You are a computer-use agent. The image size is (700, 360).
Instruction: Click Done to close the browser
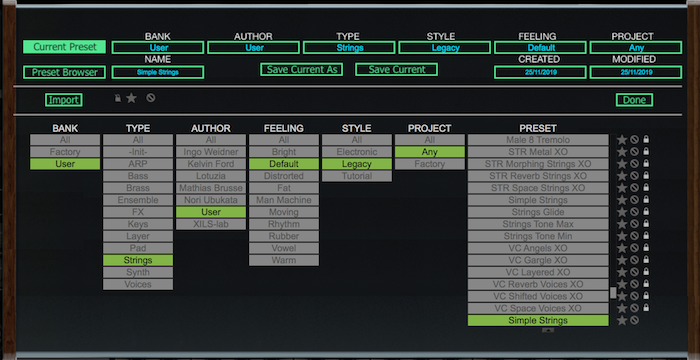pos(634,100)
